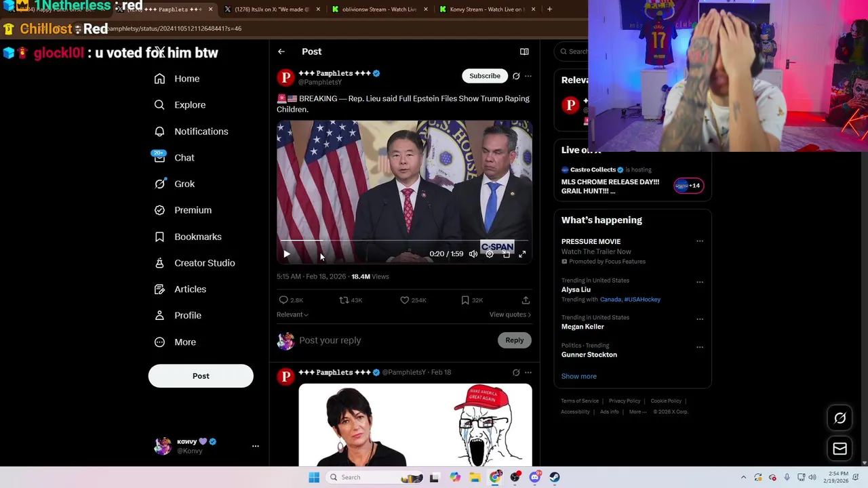Open more options on the Feb 18 reply
Image resolution: width=868 pixels, height=488 pixels.
(x=528, y=372)
